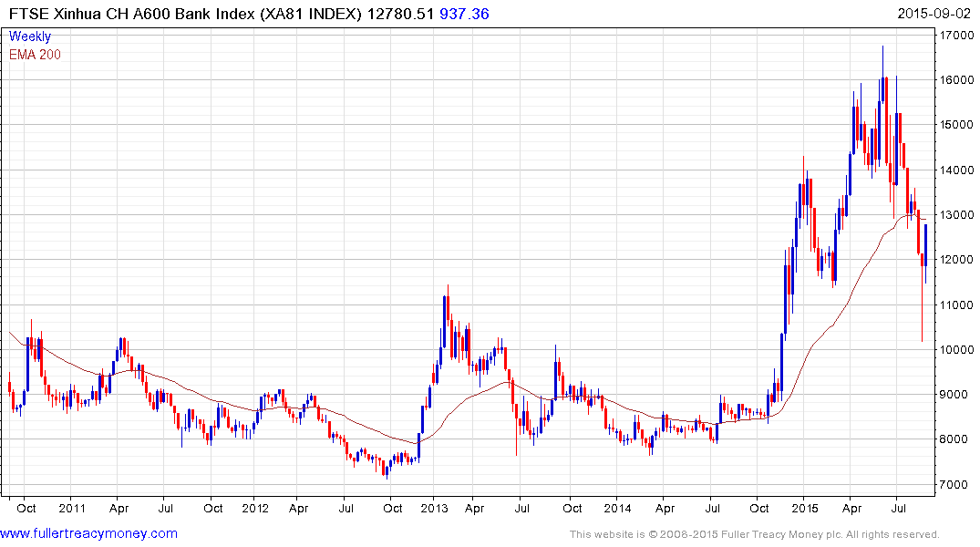Screen dimensions: 980x547
Task: Click the blue change value 937.36
Action: point(464,14)
